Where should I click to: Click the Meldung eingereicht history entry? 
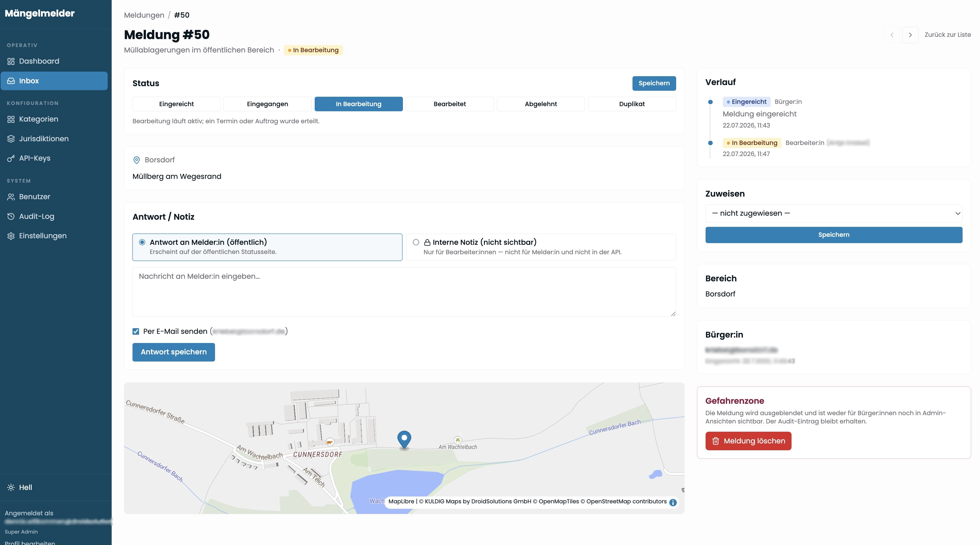click(x=759, y=114)
